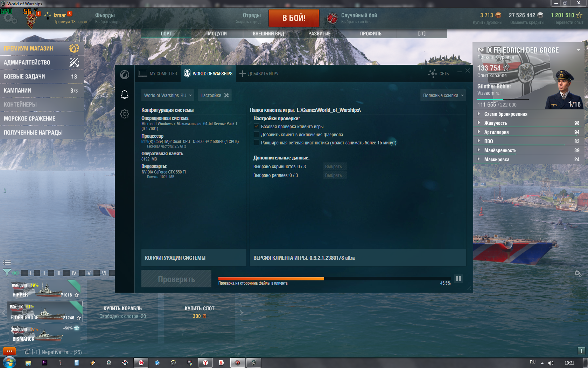Open ДОБАВИТЬ ИГРУ tab
Viewport: 588px width, 368px height.
click(x=259, y=74)
